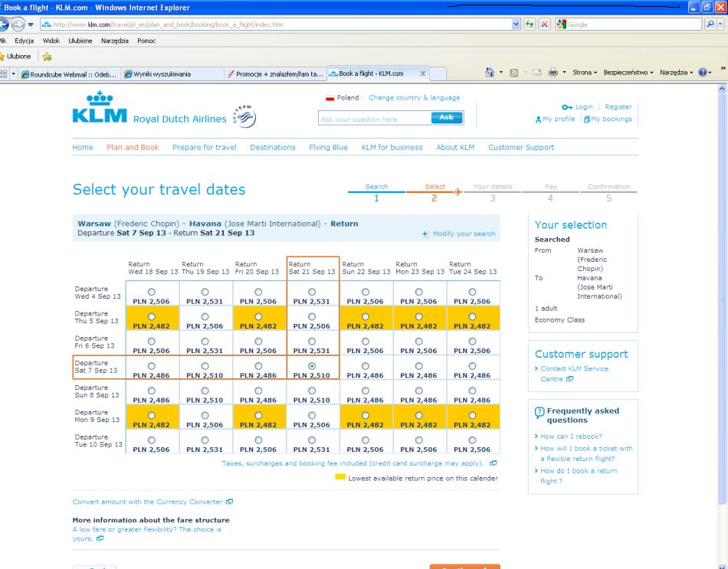Screen dimensions: 728x569
Task: Open the Quick Tabs grid icon
Action: click(x=4, y=74)
